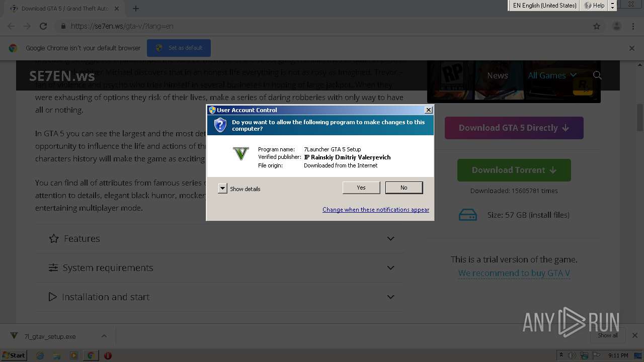644x362 pixels.
Task: Click the play icon next to Installation and start
Action: [52, 297]
